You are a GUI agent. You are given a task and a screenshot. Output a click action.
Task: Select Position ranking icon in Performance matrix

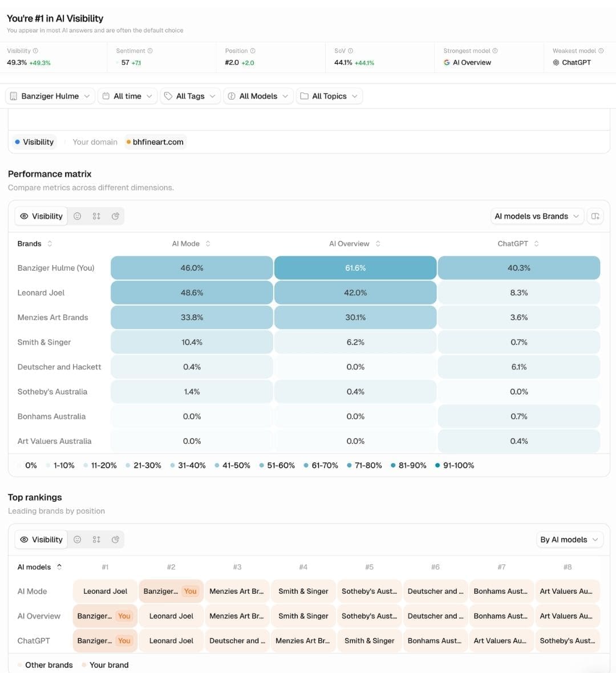pos(96,216)
